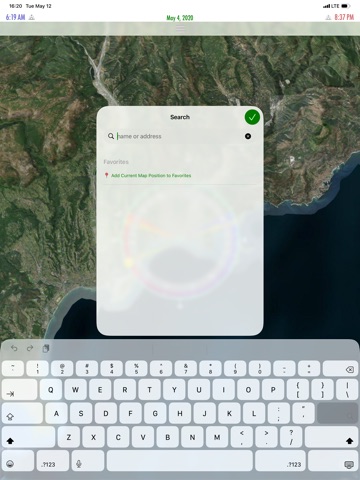Clear the search field with the x icon
Screen dimensions: 360x480
(248, 136)
